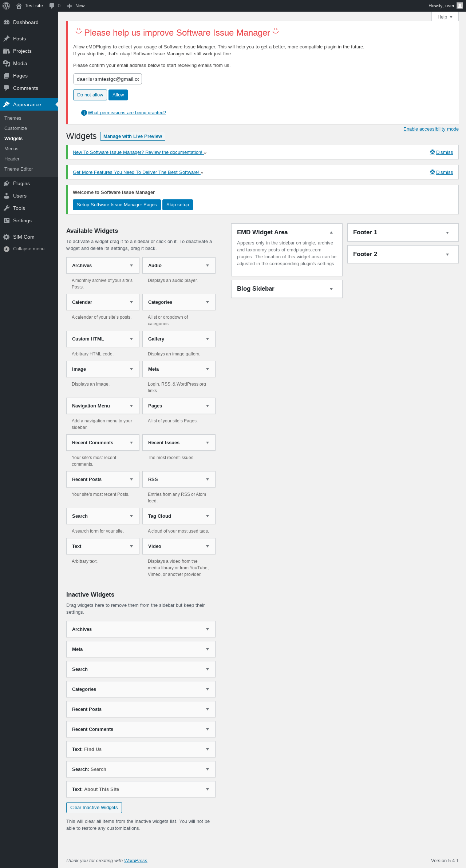
Task: Click the SIM Com gear icon
Action: [7, 237]
